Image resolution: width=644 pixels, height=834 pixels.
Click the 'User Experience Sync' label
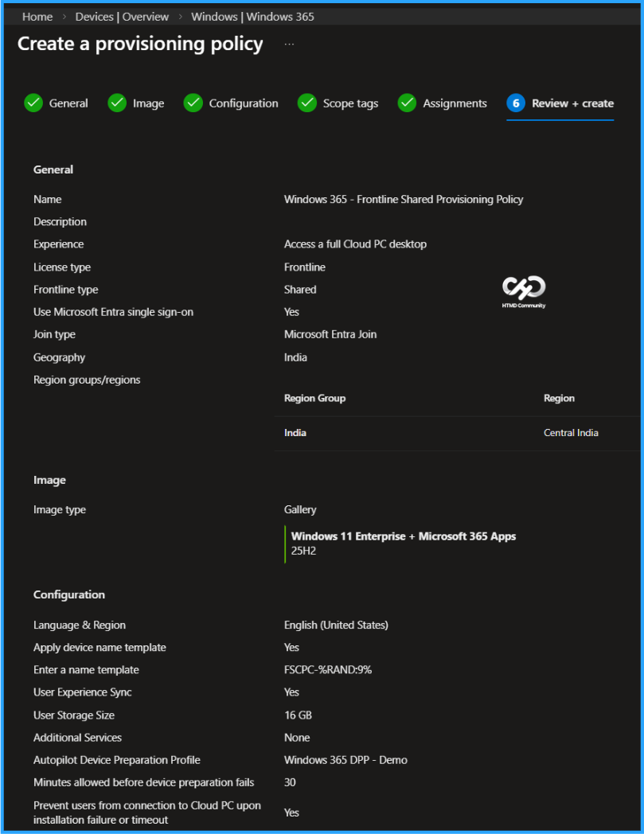[x=83, y=692]
